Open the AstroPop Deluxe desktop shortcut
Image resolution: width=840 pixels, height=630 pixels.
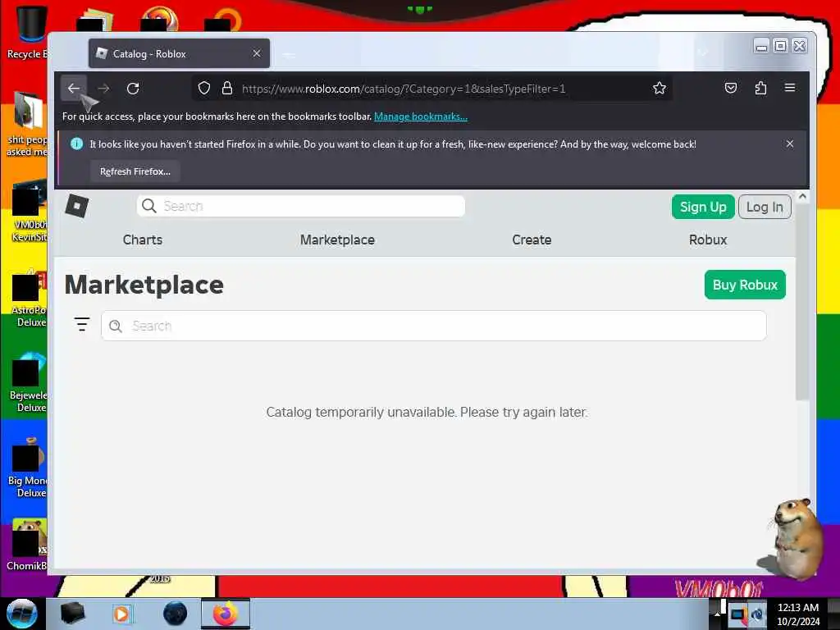click(x=29, y=298)
